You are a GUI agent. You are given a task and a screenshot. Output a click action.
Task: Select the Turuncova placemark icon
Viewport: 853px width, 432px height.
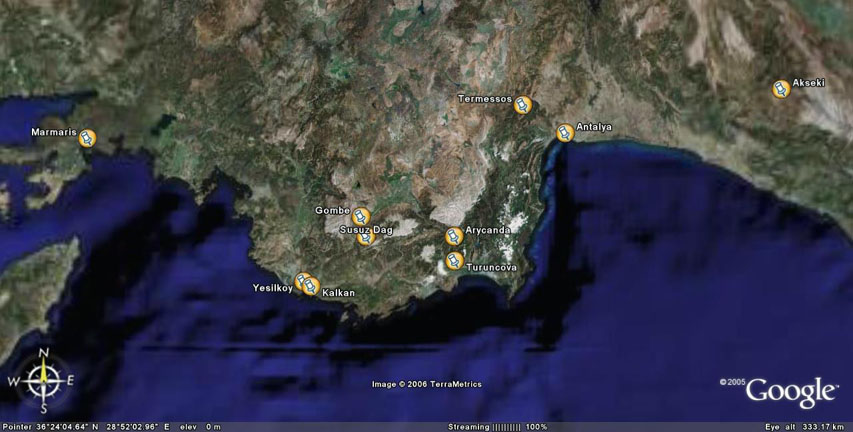[x=454, y=261]
